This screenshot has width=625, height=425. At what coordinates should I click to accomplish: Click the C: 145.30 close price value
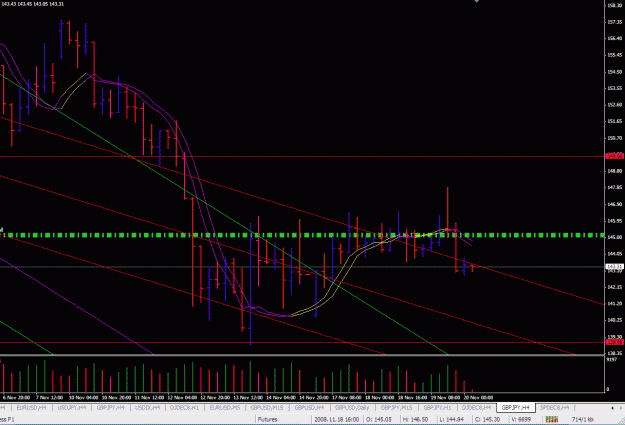coord(488,419)
